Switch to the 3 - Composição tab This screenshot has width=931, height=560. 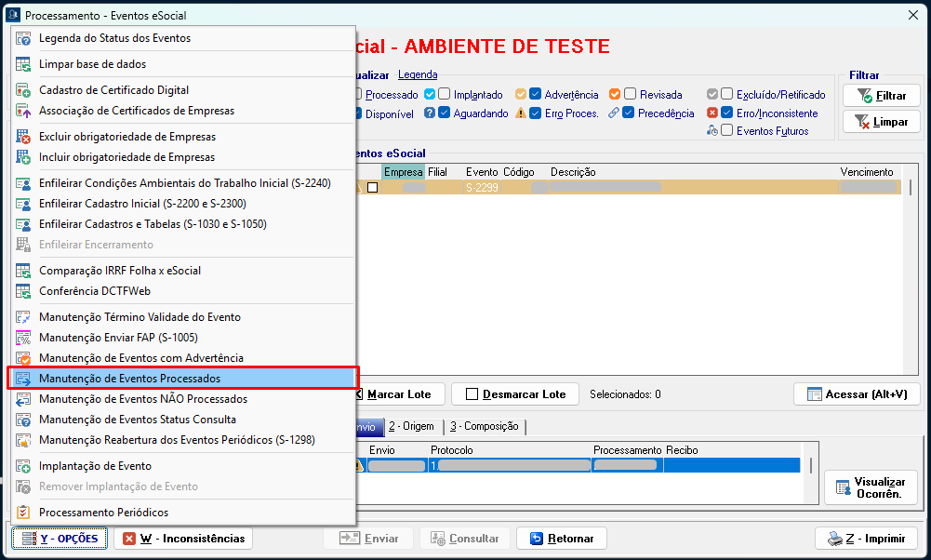(x=484, y=426)
